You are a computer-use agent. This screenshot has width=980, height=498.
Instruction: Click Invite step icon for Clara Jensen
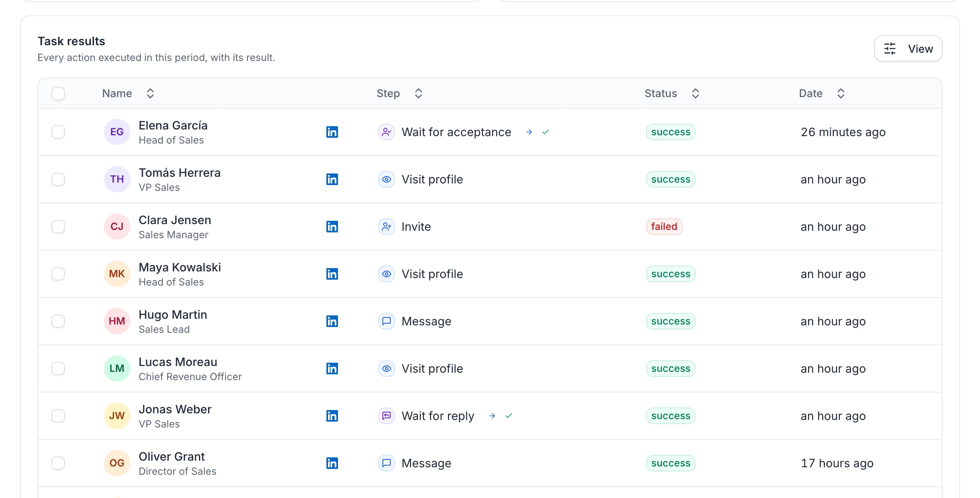coord(387,227)
